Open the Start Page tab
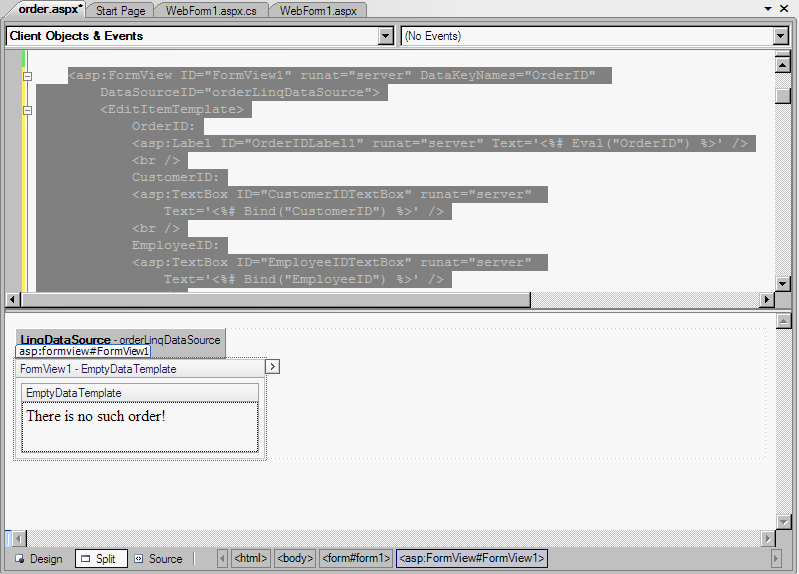The width and height of the screenshot is (799, 574). pos(120,10)
